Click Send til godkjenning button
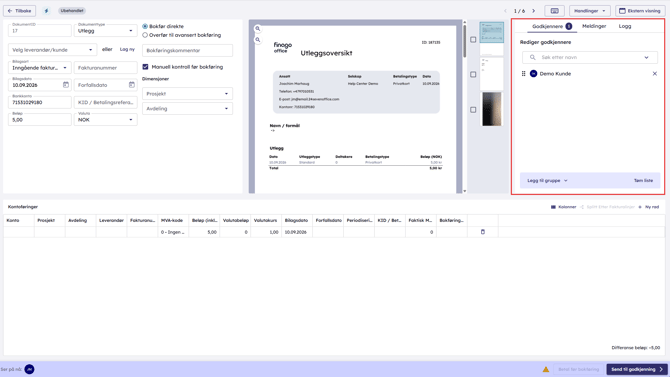The width and height of the screenshot is (670, 377). coord(637,369)
